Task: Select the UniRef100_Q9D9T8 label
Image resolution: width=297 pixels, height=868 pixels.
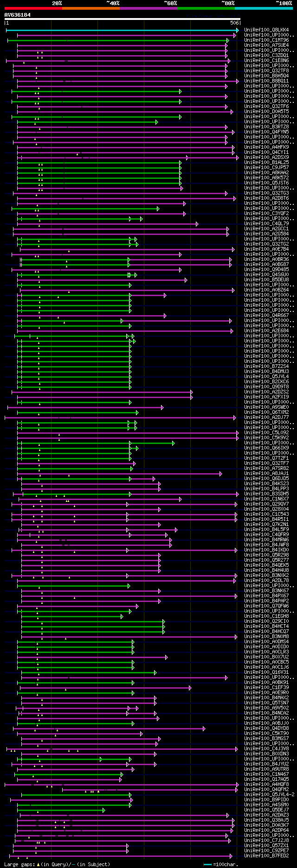Action: 266,387
